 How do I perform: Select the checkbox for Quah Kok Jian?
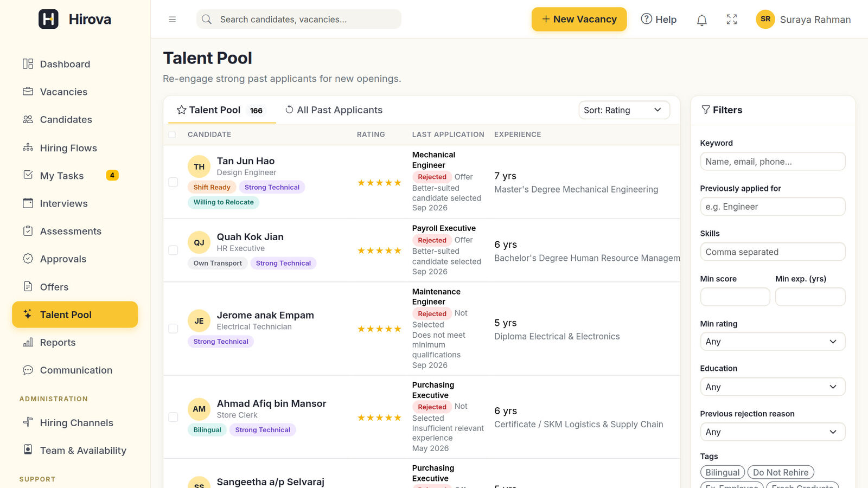pos(173,250)
